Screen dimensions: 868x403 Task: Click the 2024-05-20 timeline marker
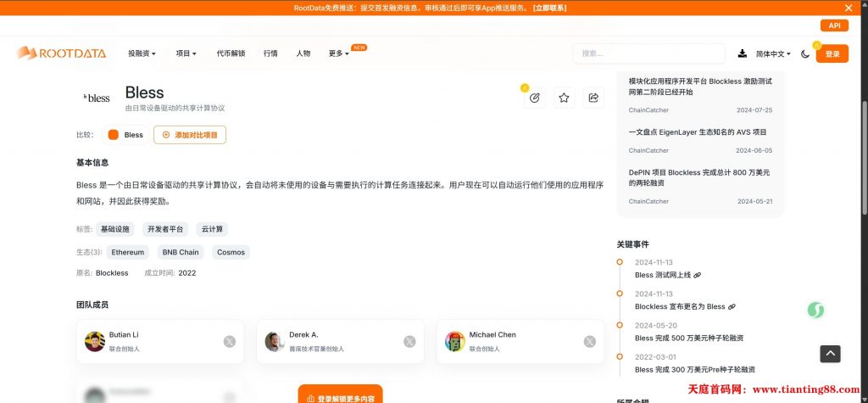620,326
